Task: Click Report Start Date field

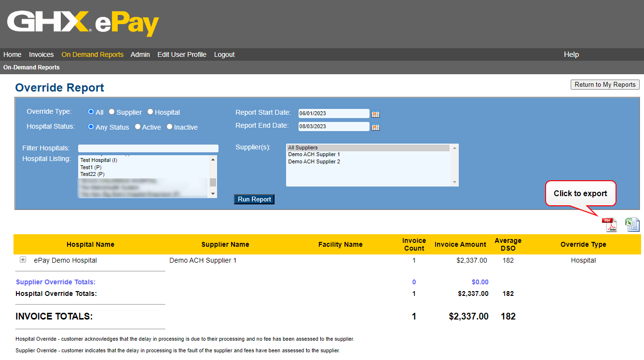Action: 334,113
